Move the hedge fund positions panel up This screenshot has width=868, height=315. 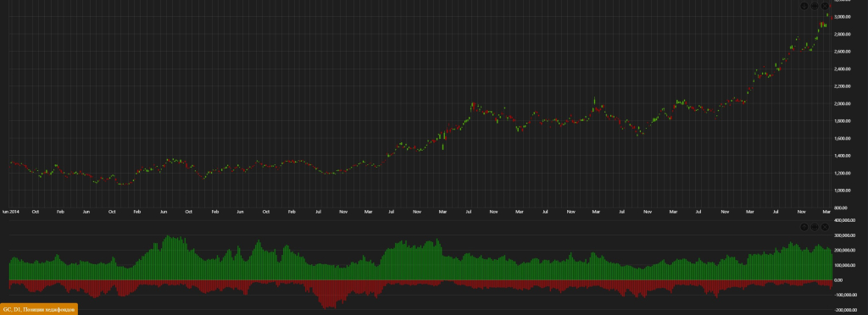pos(804,227)
